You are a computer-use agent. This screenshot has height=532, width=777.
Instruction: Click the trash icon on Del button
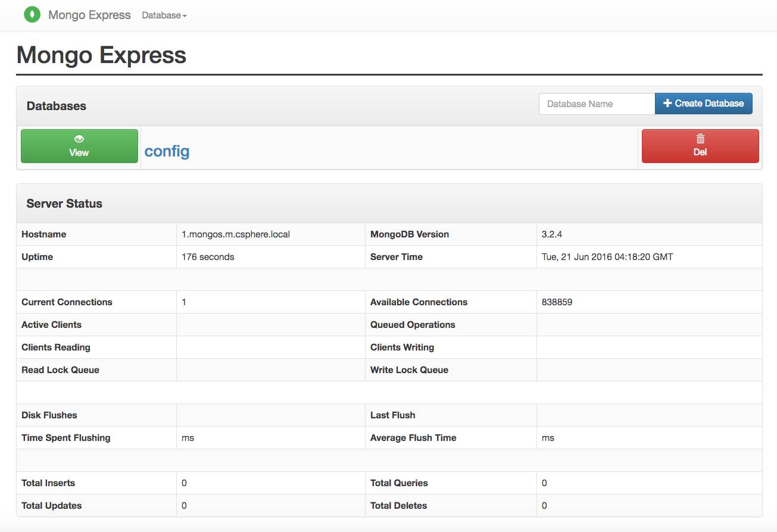click(x=700, y=139)
